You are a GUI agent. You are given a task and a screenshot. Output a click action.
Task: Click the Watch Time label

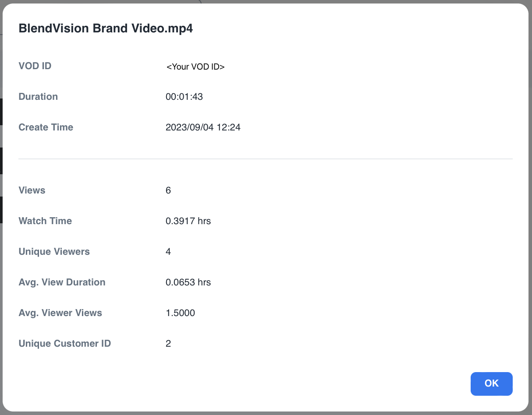point(45,221)
